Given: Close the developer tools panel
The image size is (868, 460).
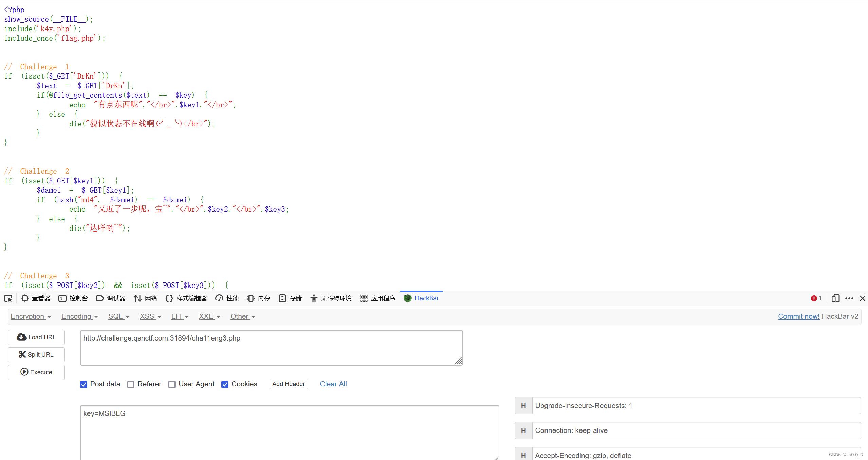Looking at the screenshot, I should pyautogui.click(x=863, y=298).
